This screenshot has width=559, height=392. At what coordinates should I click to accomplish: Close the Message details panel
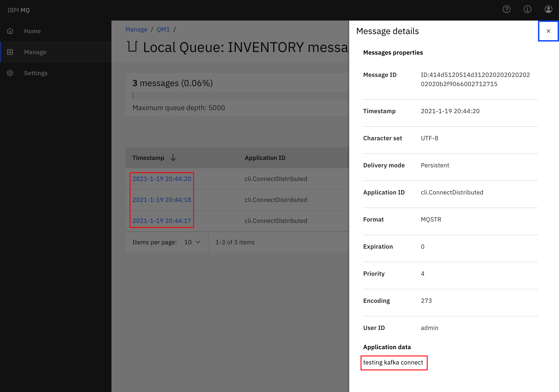[x=548, y=31]
